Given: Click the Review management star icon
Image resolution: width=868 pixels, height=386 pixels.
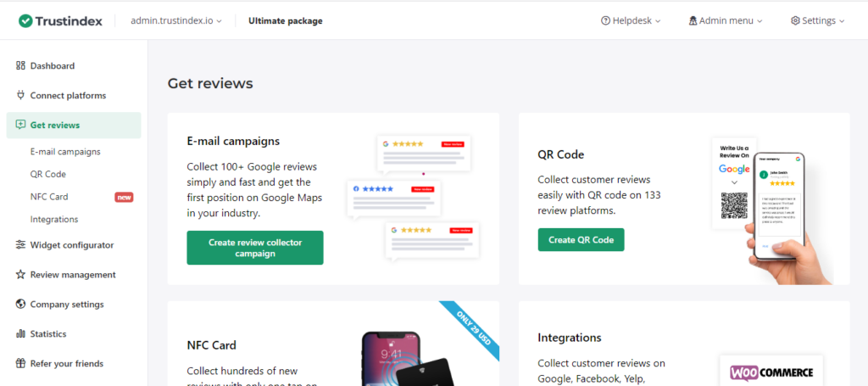Looking at the screenshot, I should (x=20, y=275).
